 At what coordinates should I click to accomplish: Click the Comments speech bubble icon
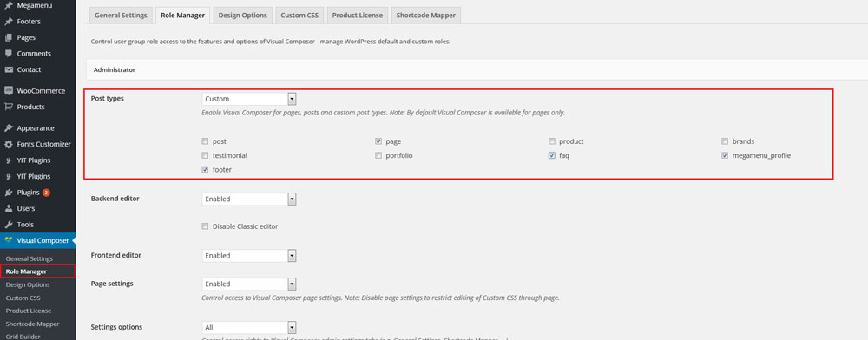coord(9,54)
